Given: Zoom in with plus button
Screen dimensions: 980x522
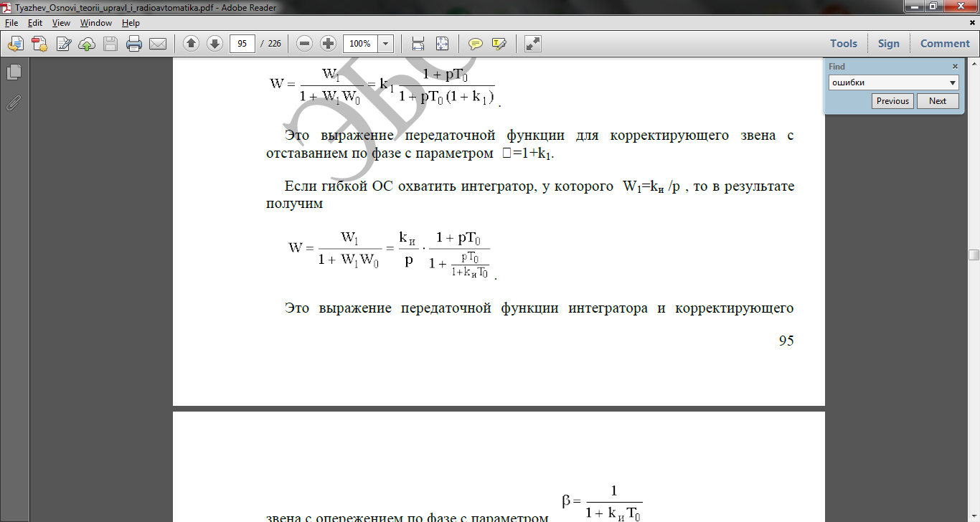Looking at the screenshot, I should coord(328,44).
